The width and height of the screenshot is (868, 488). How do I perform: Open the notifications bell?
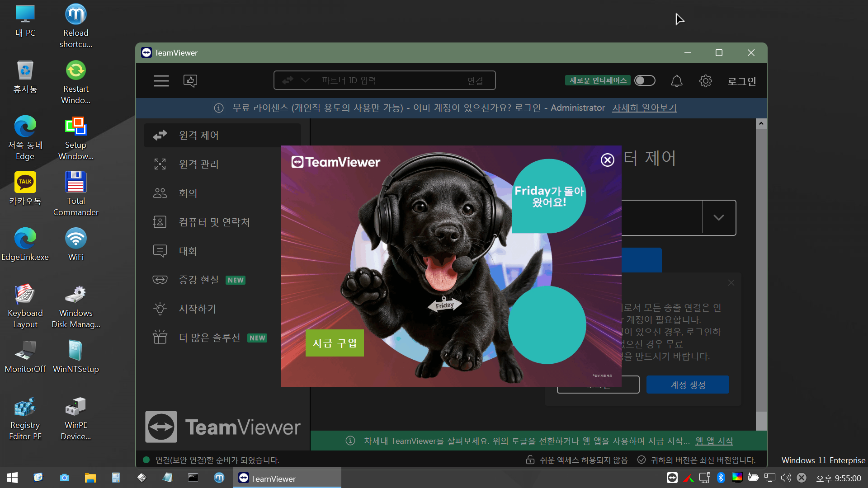click(x=676, y=81)
